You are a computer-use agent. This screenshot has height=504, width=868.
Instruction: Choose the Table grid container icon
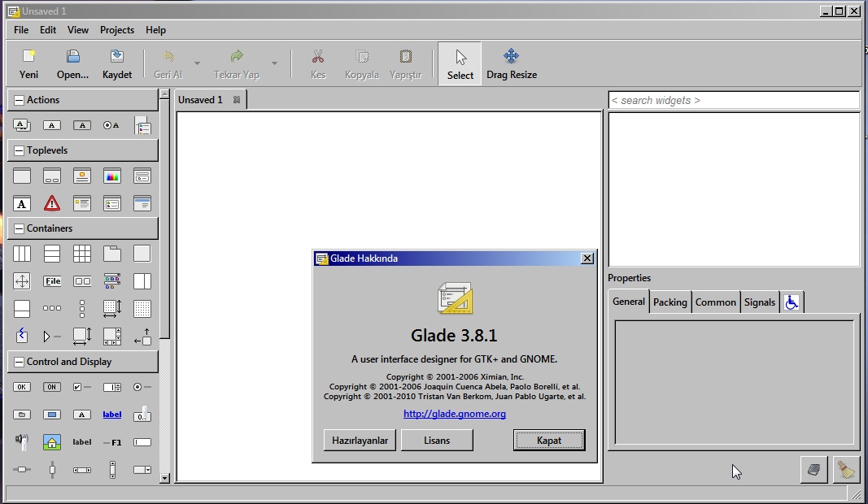[82, 254]
